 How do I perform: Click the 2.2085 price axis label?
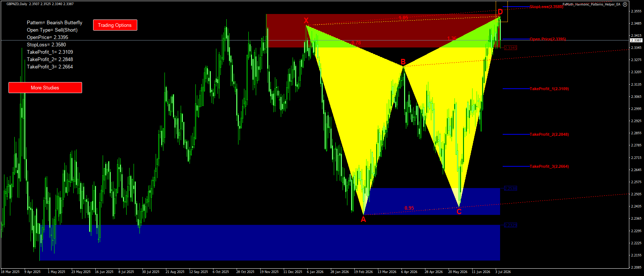tap(636, 267)
